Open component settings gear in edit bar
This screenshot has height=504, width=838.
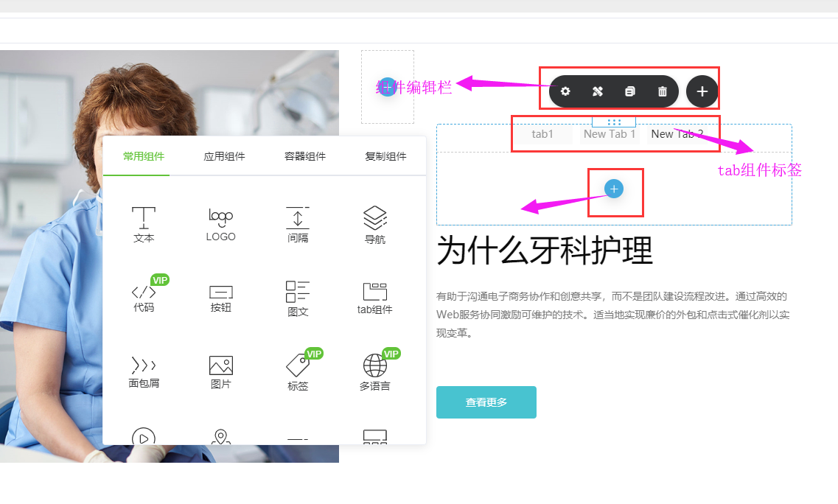coord(565,91)
